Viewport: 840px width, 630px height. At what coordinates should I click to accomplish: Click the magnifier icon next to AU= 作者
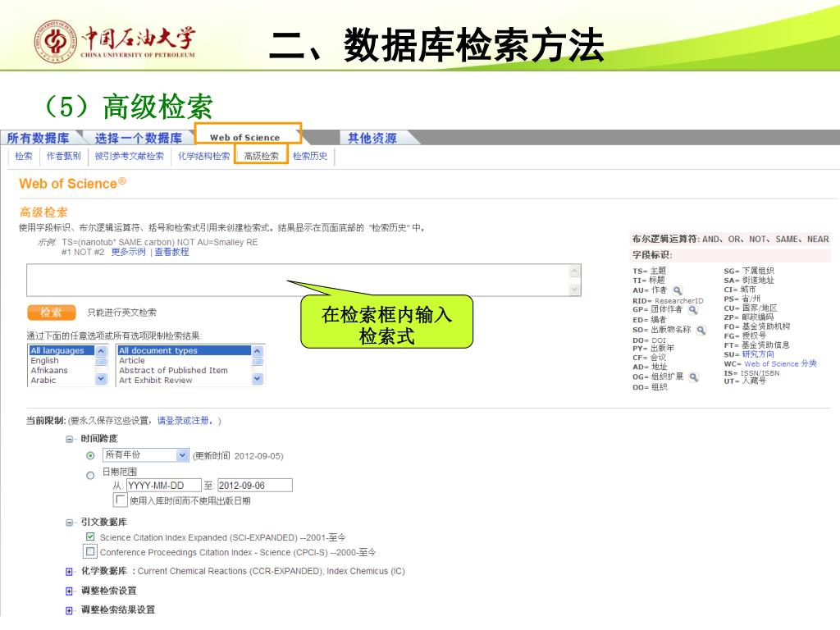tap(678, 290)
